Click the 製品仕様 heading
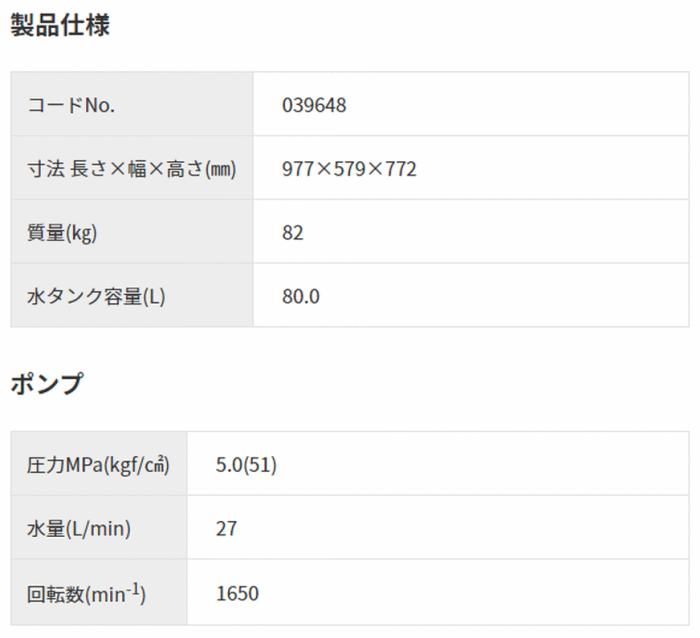This screenshot has height=638, width=700. pos(60,25)
